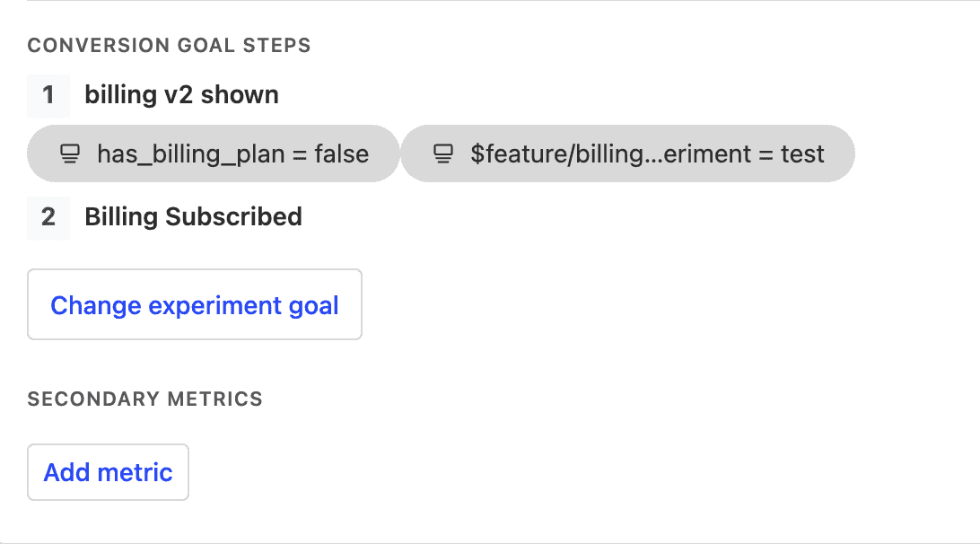
Task: Click the step number 1 badge
Action: coord(48,95)
